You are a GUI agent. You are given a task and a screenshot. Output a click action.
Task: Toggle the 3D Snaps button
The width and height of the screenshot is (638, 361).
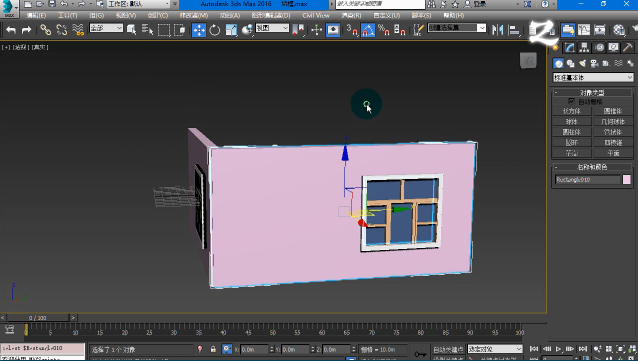tap(352, 30)
